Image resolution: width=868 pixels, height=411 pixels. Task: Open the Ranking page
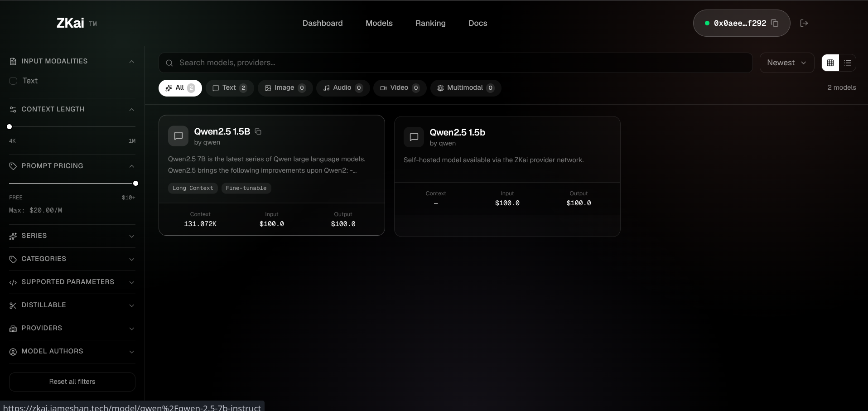tap(430, 23)
